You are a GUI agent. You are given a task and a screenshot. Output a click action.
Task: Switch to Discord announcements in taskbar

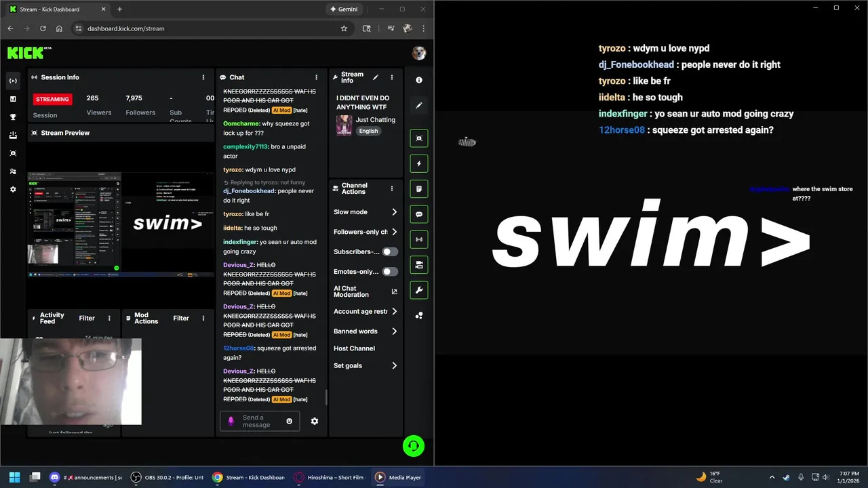point(85,477)
